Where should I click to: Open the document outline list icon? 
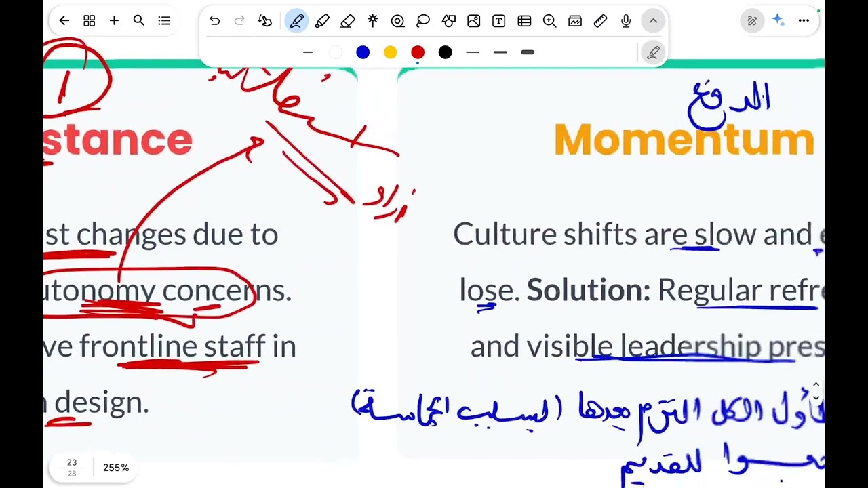coord(164,21)
